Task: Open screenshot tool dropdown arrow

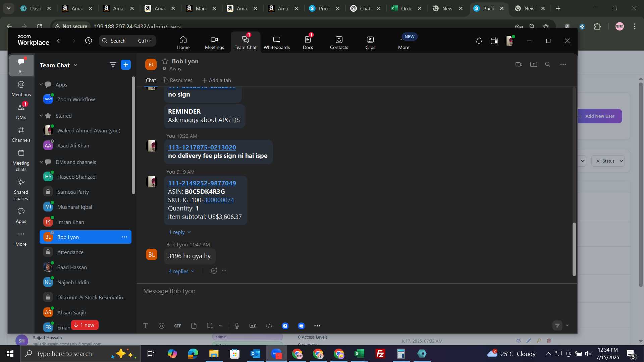Action: click(220, 326)
